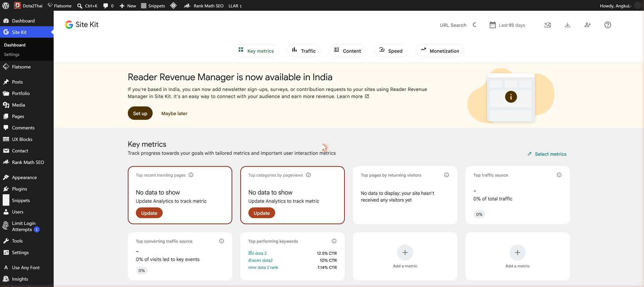The image size is (644, 287).
Task: Show info for Top categories by pageviews
Action: click(x=308, y=175)
